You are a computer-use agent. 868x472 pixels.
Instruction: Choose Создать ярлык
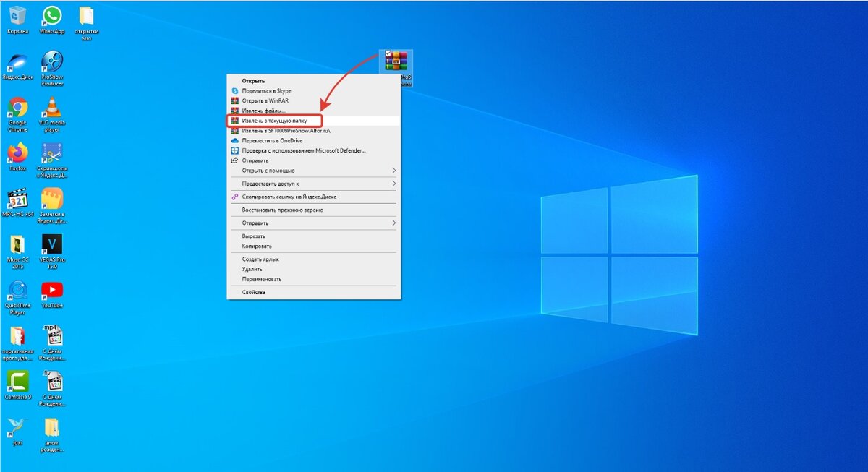(314, 259)
